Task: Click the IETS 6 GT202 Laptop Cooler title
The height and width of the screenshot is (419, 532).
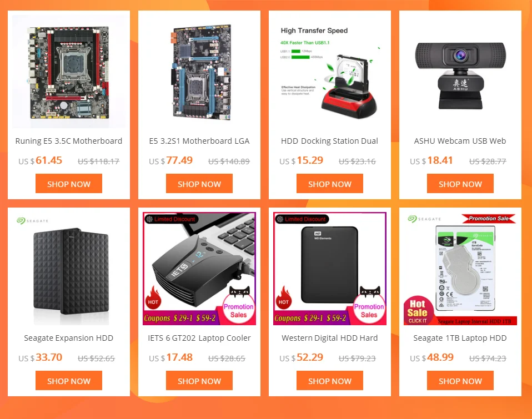Action: [199, 338]
